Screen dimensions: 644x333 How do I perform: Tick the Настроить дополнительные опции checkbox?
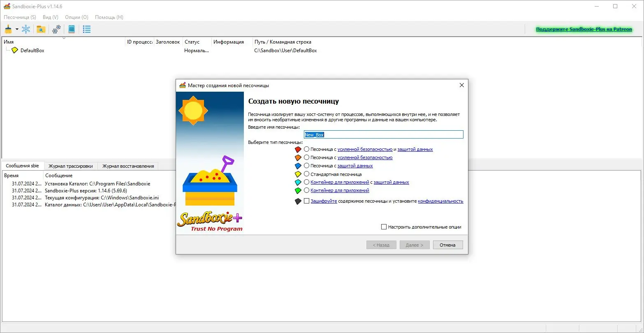(384, 227)
